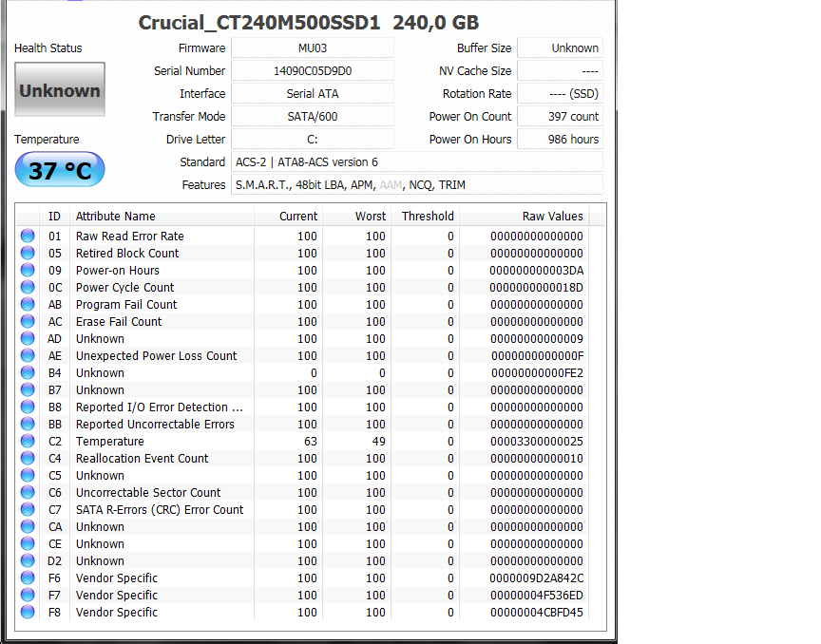The height and width of the screenshot is (644, 821).
Task: Click the status orb in row ID B4
Action: pos(28,372)
